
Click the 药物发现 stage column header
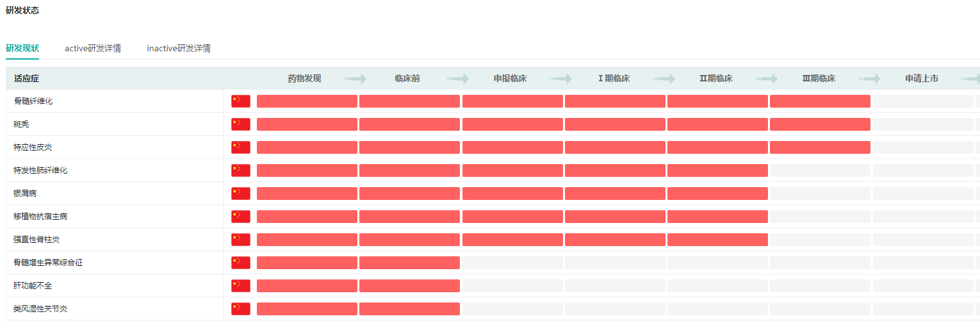click(x=304, y=79)
